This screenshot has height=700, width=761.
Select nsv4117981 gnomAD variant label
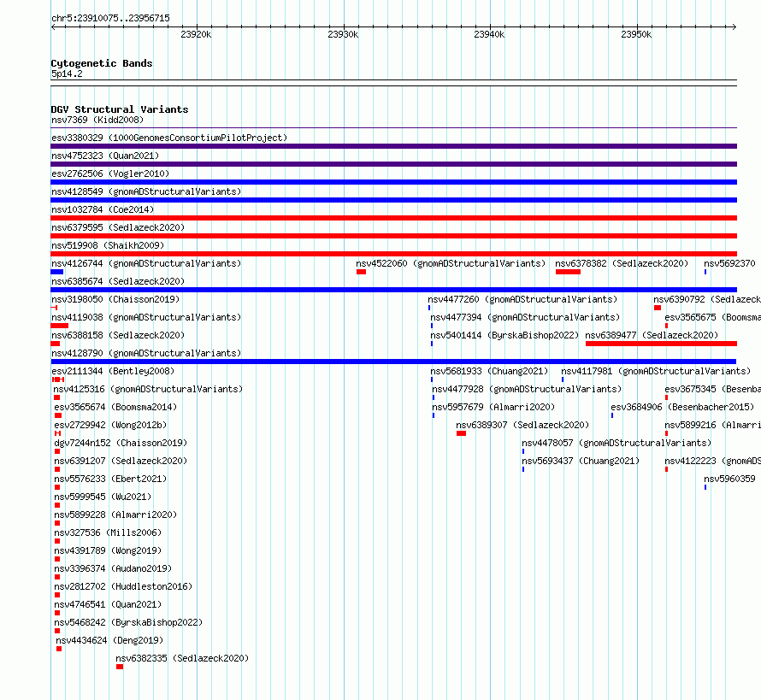click(x=656, y=371)
